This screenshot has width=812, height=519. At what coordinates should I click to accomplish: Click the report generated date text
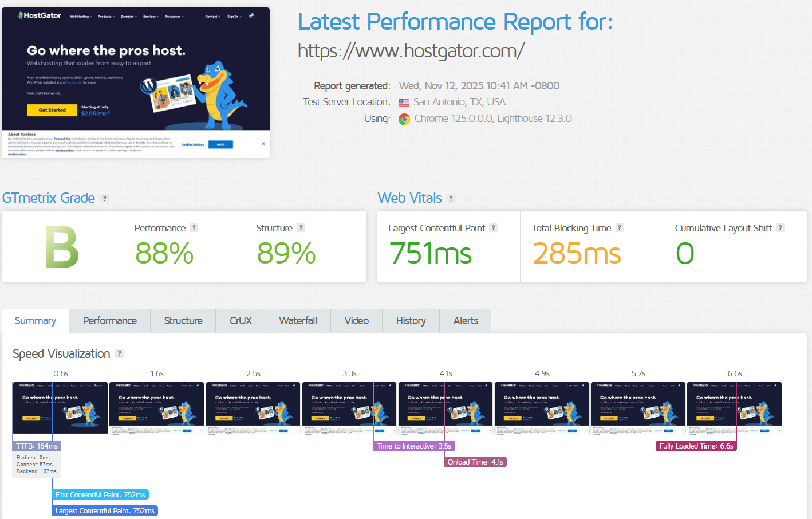[x=479, y=86]
